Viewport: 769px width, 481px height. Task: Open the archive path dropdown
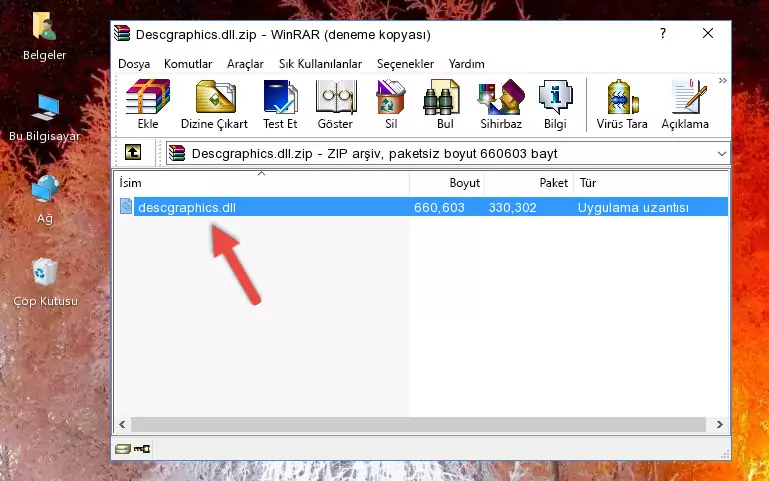(721, 153)
